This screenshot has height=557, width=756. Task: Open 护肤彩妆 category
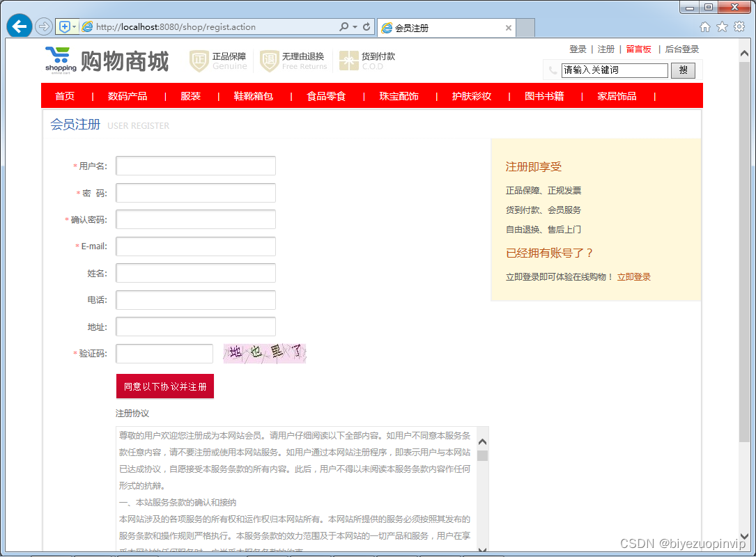pos(472,96)
